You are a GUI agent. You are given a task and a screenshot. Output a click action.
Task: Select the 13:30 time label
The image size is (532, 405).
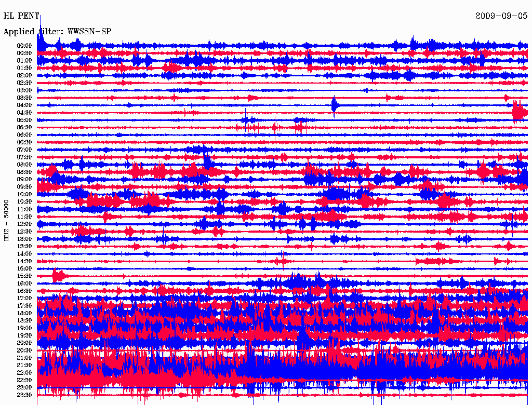click(x=24, y=247)
